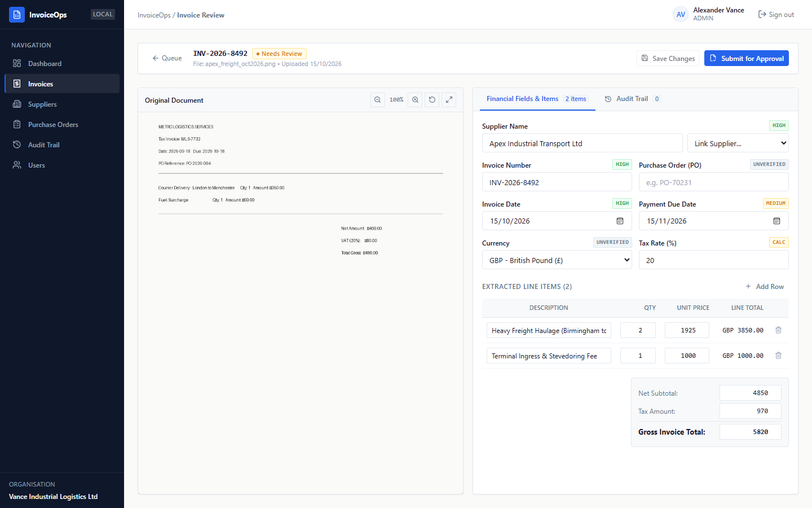Click Supplier Name HIGH confidence badge

(779, 125)
